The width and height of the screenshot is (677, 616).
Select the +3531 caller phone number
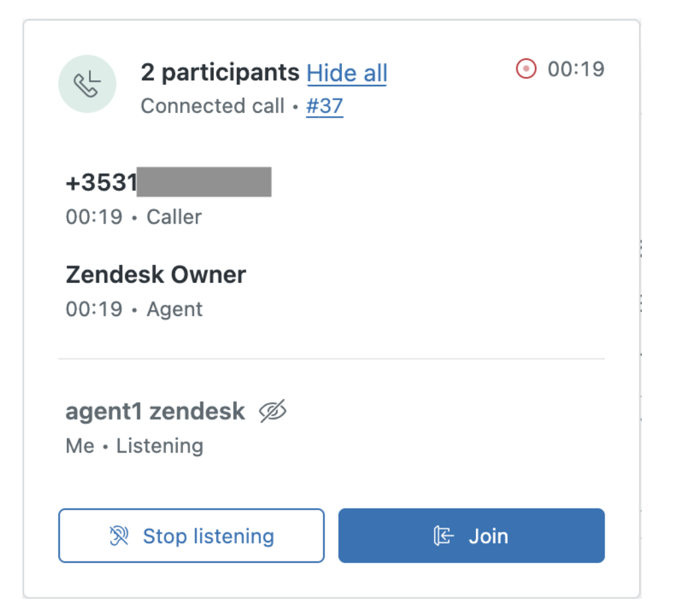(169, 182)
